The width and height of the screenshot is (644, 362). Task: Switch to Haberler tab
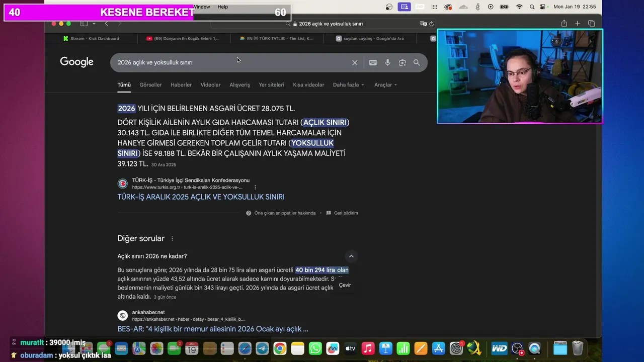(181, 85)
